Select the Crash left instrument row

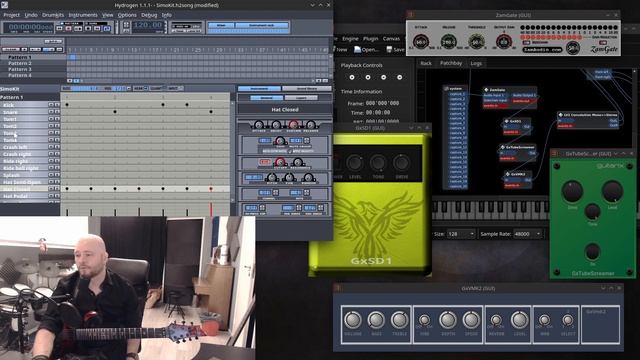coord(24,147)
